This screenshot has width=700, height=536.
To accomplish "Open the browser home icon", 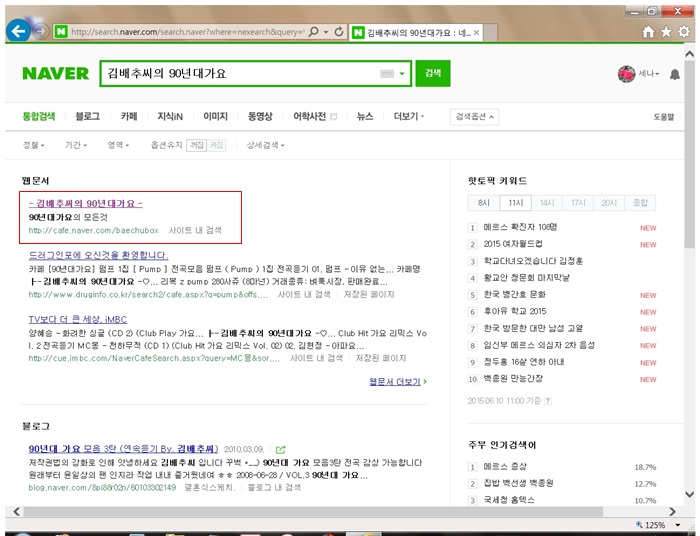I will coord(648,32).
